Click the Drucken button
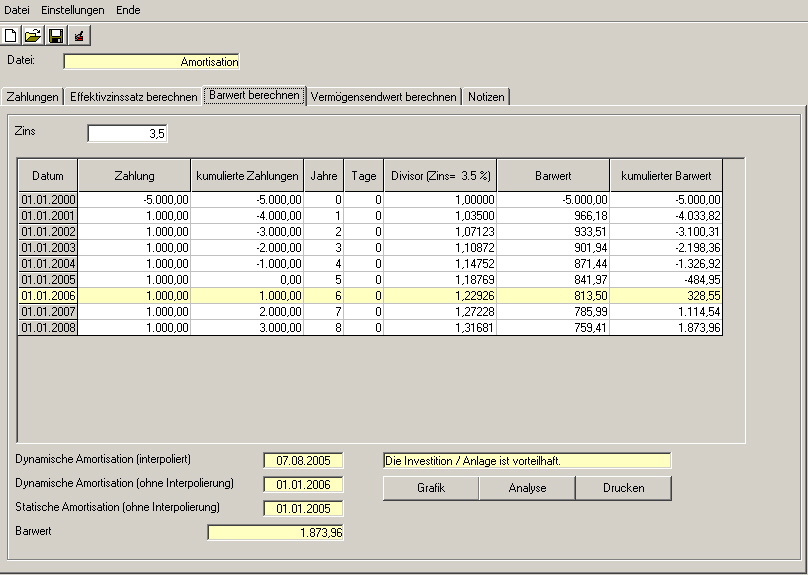 coord(623,488)
